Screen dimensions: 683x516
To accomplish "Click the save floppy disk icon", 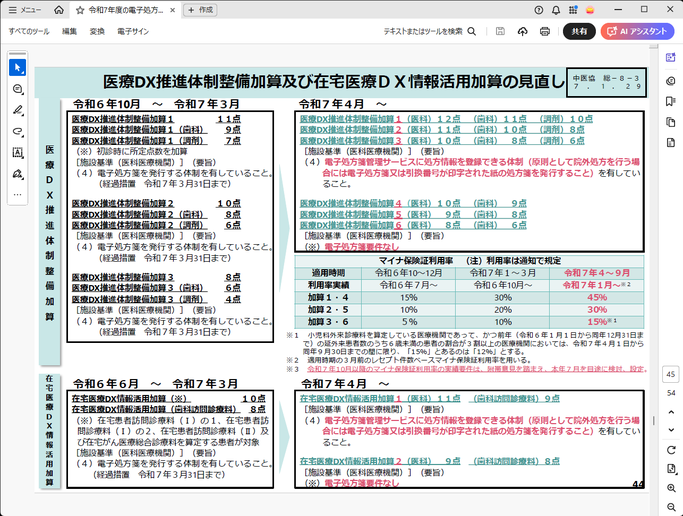I will [500, 31].
